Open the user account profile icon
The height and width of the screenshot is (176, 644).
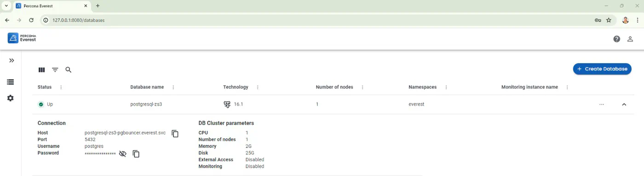click(630, 39)
